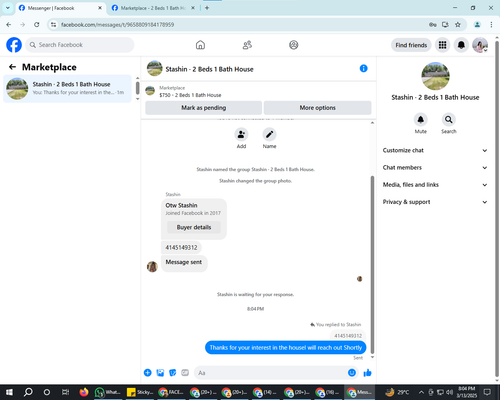Open the large chat photo in right panel
This screenshot has width=500, height=400.
pos(435,76)
